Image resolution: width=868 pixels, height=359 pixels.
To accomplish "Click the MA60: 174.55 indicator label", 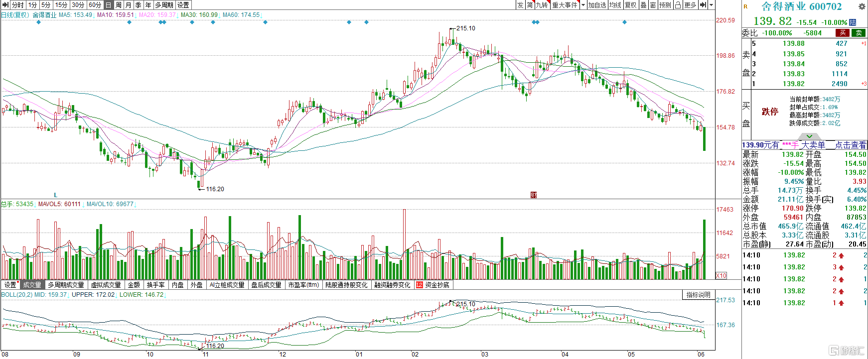I will [241, 15].
